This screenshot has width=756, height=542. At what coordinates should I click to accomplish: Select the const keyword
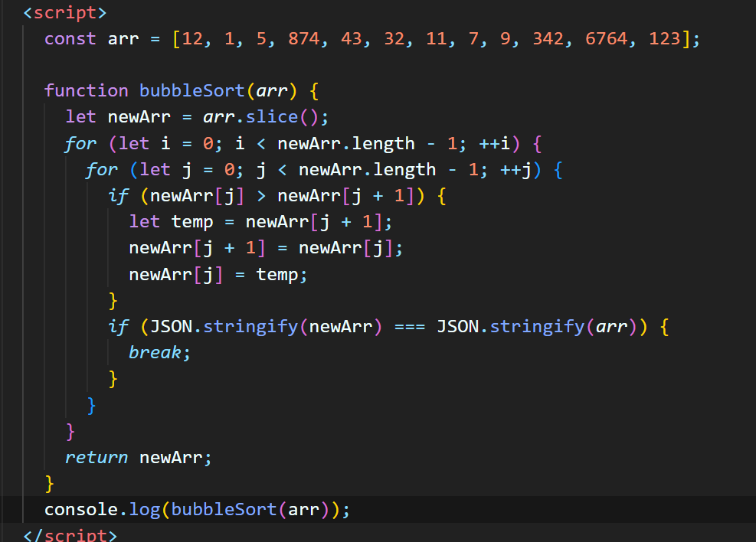pos(70,38)
